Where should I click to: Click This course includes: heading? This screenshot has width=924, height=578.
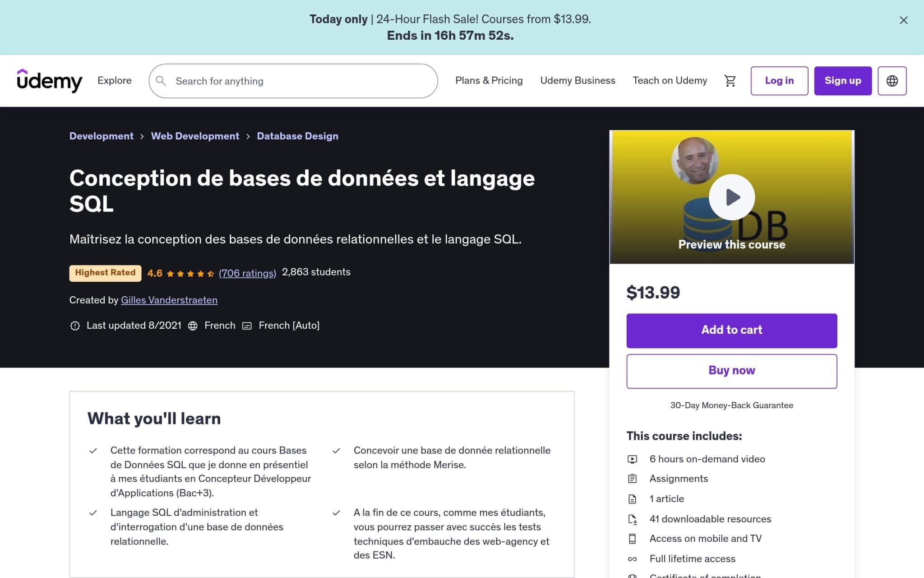pos(684,436)
